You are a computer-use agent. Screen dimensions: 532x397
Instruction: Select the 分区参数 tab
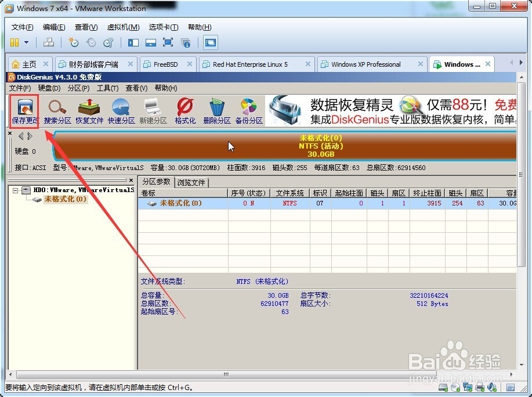click(x=156, y=182)
